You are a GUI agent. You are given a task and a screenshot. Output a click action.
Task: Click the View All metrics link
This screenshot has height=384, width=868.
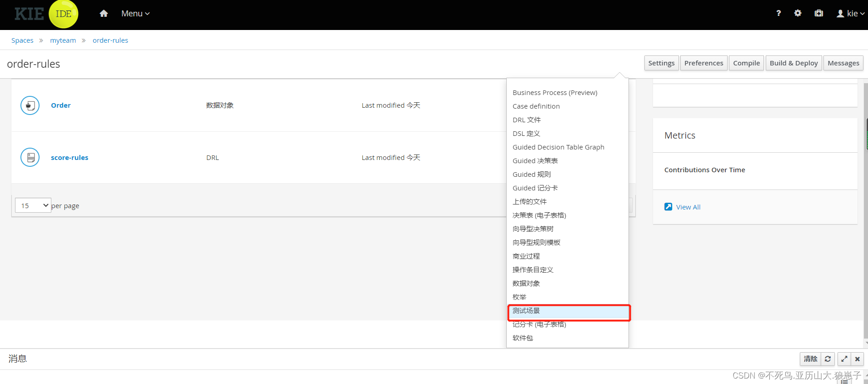coord(688,207)
